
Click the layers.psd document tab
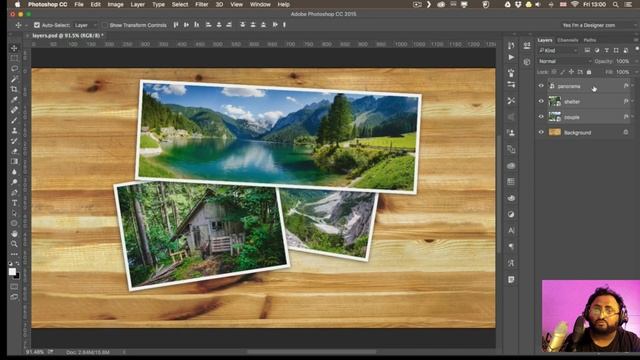[68, 36]
